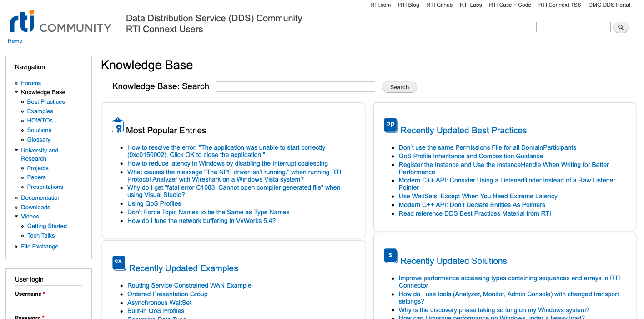This screenshot has height=319, width=644.
Task: Open RTI Case + Code menu link
Action: tap(510, 5)
